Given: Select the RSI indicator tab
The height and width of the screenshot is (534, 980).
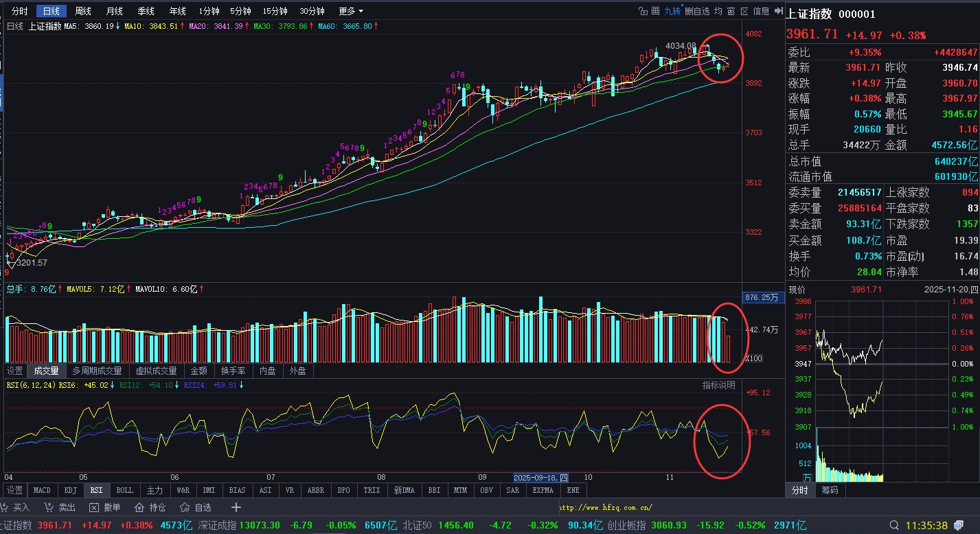Looking at the screenshot, I should [97, 490].
